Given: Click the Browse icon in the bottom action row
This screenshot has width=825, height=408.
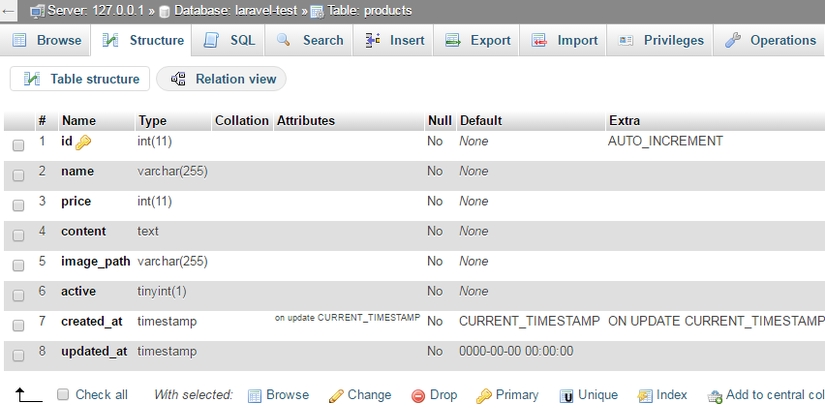Looking at the screenshot, I should 254,395.
